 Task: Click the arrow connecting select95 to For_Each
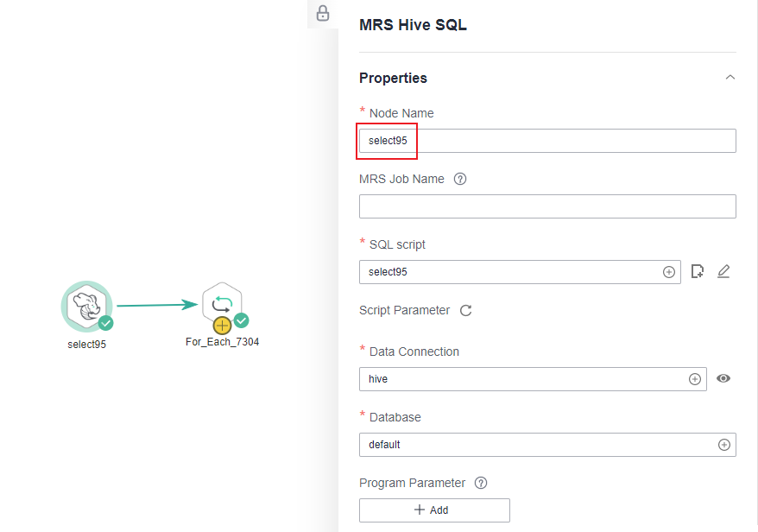158,305
